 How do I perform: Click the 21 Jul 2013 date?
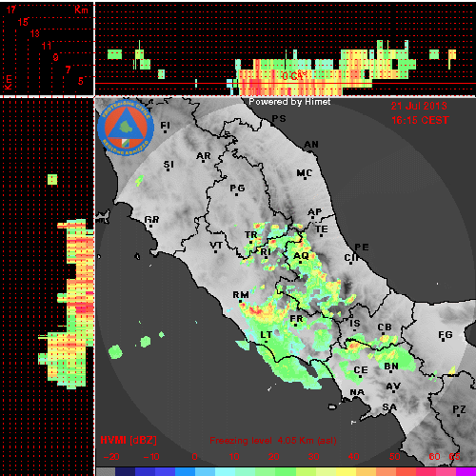pos(419,106)
